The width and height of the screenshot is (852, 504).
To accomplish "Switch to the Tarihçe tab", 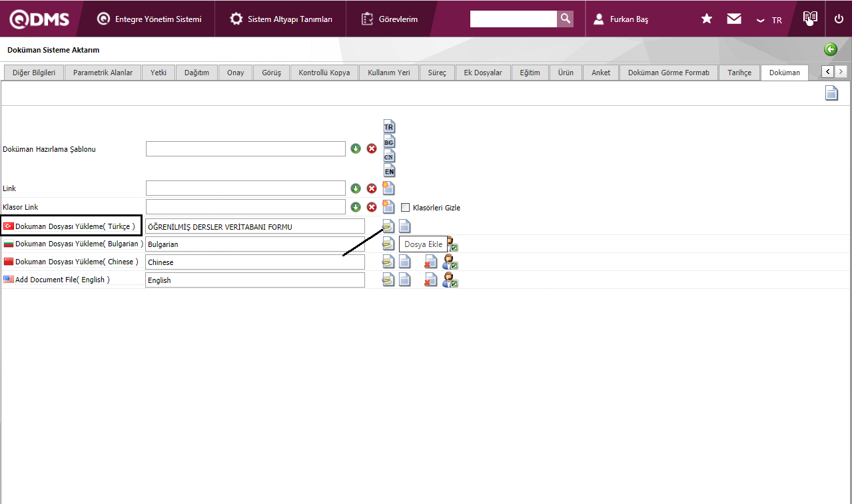I will 739,73.
